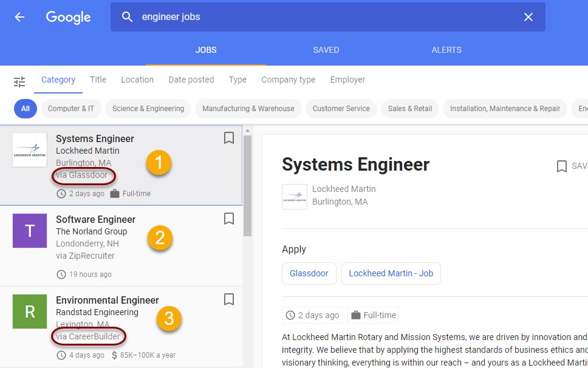This screenshot has width=588, height=368.
Task: Click the Lockheed Martin logo thumbnail in list
Action: (x=30, y=150)
